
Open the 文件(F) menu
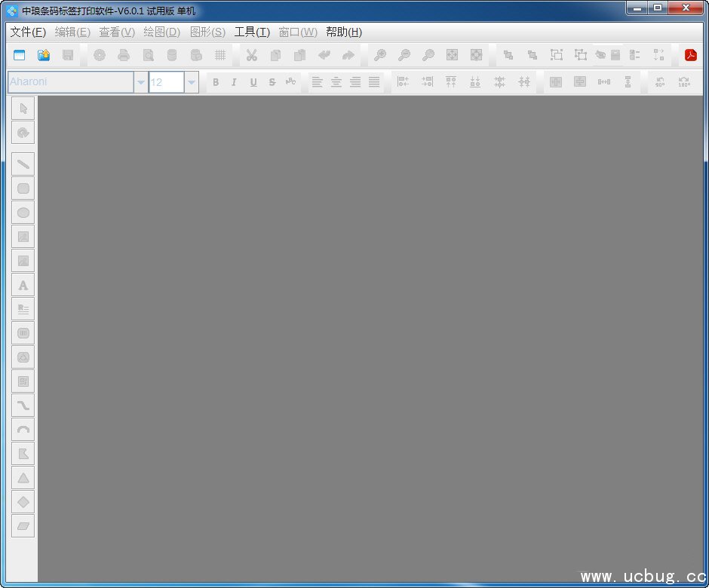(28, 32)
